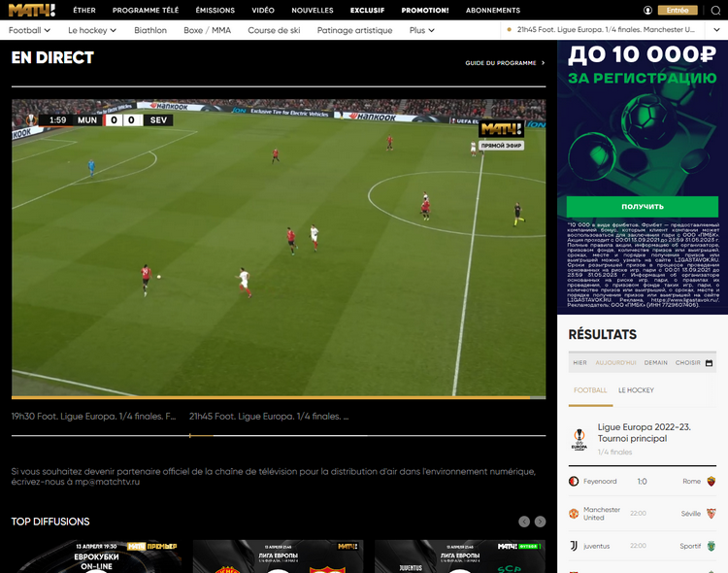
Task: Click the En Direct heading
Action: [x=52, y=57]
